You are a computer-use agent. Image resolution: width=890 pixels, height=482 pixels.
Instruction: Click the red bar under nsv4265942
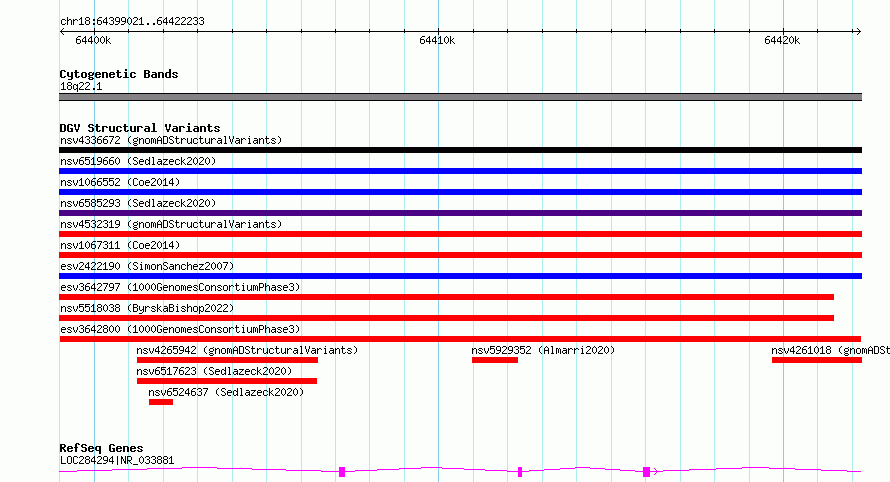pos(227,360)
